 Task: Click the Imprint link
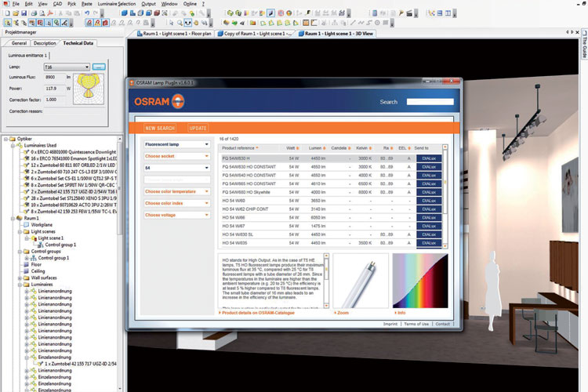click(x=390, y=324)
